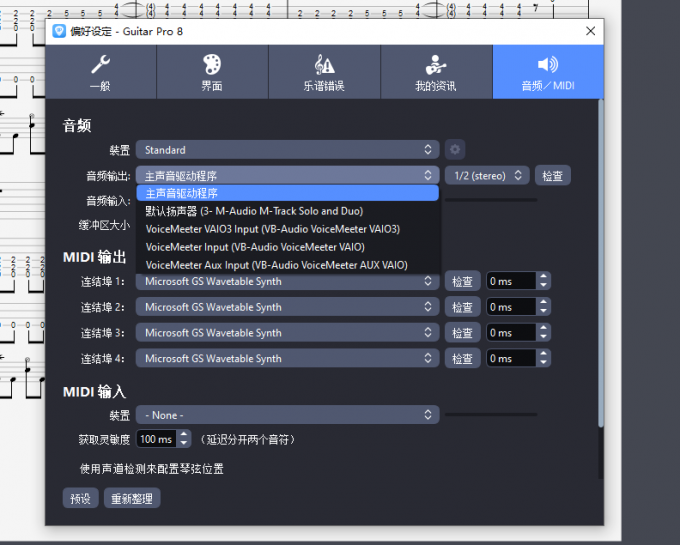Open 连结埠 1 MIDI output dropdown
680x545 pixels.
pyautogui.click(x=288, y=281)
